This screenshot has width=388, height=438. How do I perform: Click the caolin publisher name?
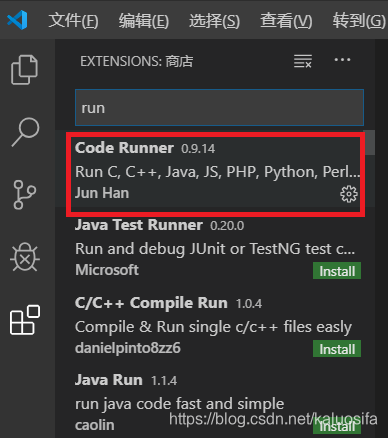point(95,425)
